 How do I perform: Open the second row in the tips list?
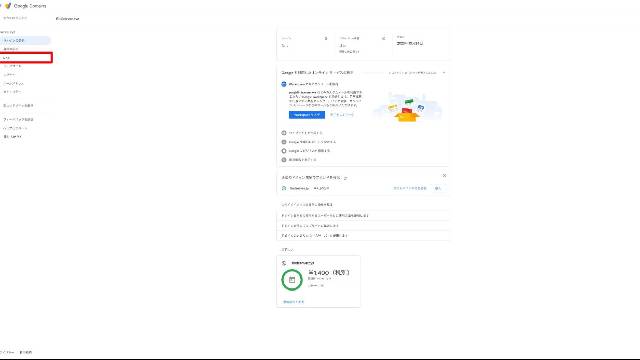tap(362, 215)
